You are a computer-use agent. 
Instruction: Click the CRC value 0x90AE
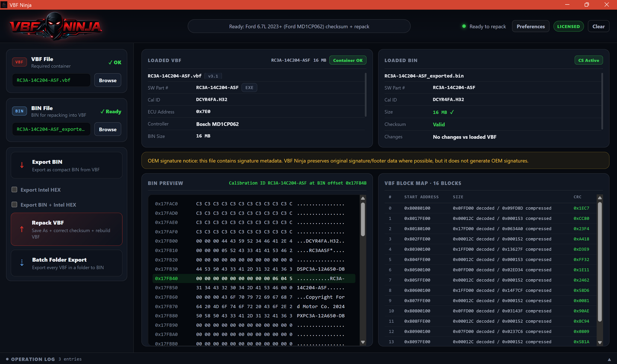point(581,311)
